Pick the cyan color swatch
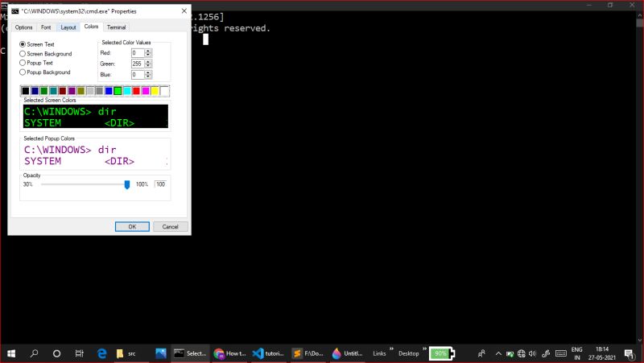The height and width of the screenshot is (363, 644). 127,91
